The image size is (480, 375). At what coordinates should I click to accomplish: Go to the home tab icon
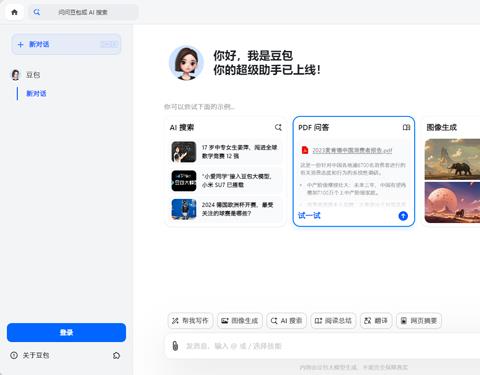(x=14, y=12)
